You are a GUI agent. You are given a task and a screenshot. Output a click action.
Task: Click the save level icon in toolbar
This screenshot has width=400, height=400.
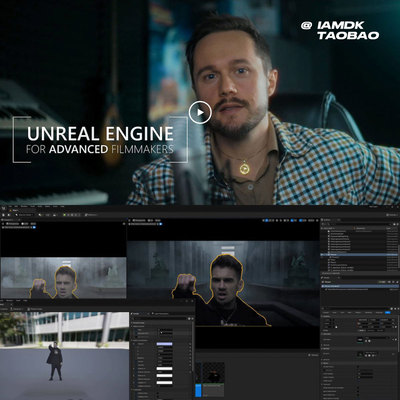3,215
